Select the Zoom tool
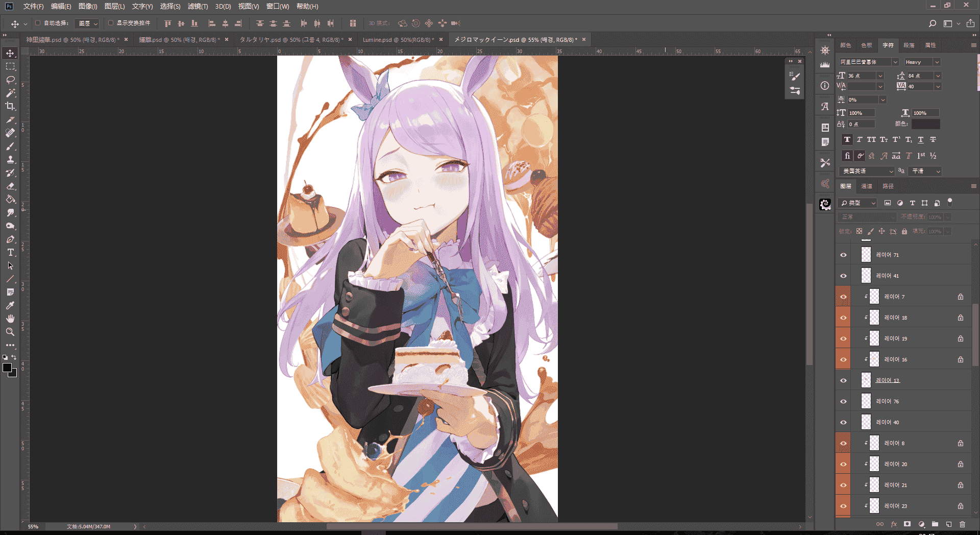The width and height of the screenshot is (980, 535). pyautogui.click(x=10, y=332)
